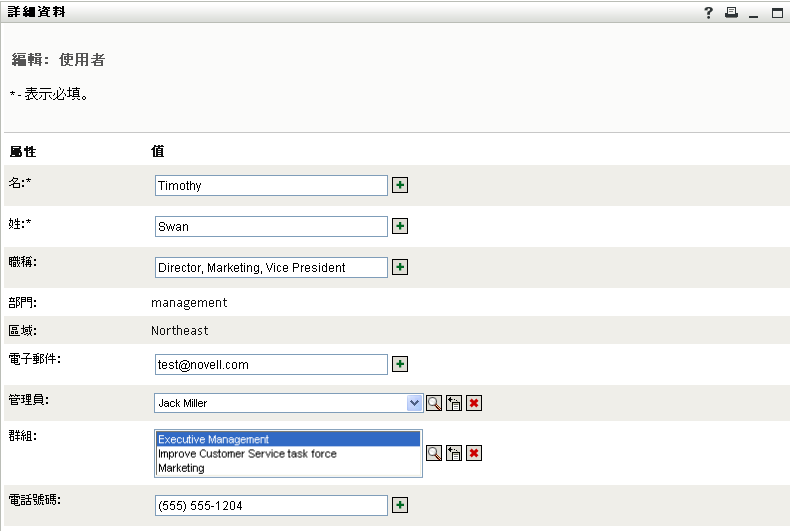Delete selected 群組 with red X
Image resolution: width=790 pixels, height=531 pixels.
474,453
